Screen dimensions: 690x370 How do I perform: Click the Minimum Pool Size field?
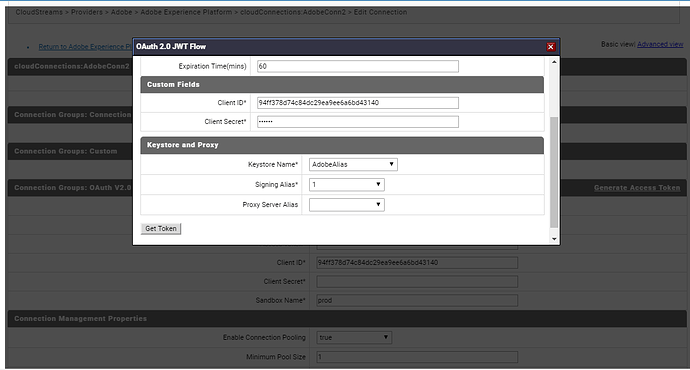417,357
